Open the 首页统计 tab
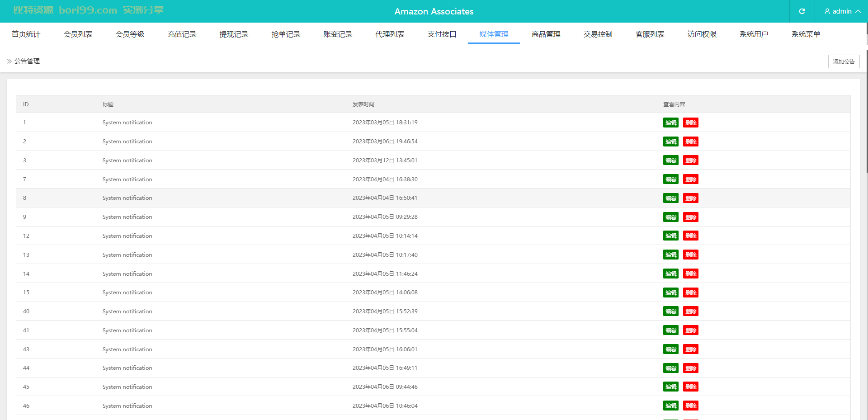 (26, 34)
